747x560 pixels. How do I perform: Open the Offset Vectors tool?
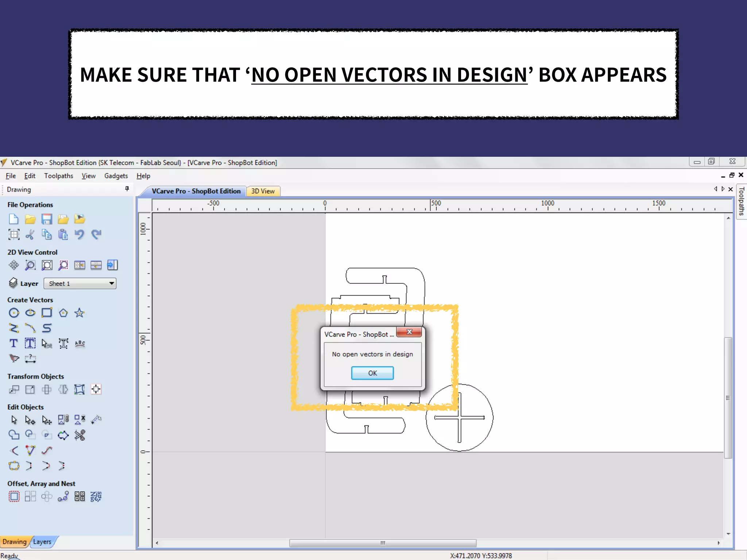(x=14, y=496)
